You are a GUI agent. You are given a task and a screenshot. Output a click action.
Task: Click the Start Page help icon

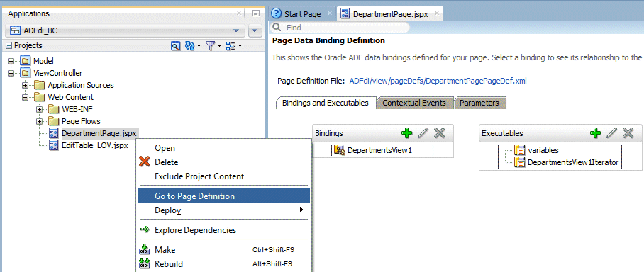point(277,14)
